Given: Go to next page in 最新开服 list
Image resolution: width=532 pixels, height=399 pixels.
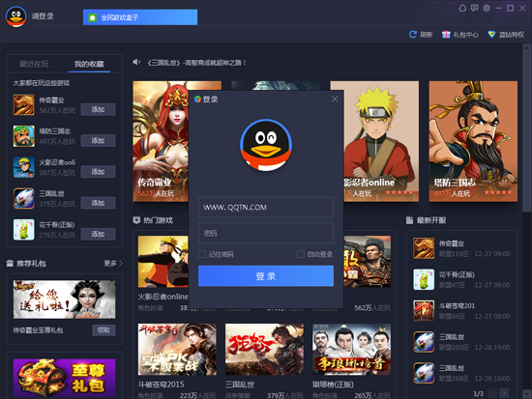Looking at the screenshot, I should coord(505,393).
